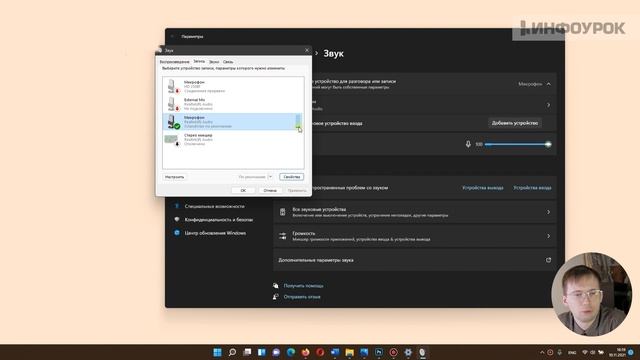Switch to the Запись tab

[199, 61]
